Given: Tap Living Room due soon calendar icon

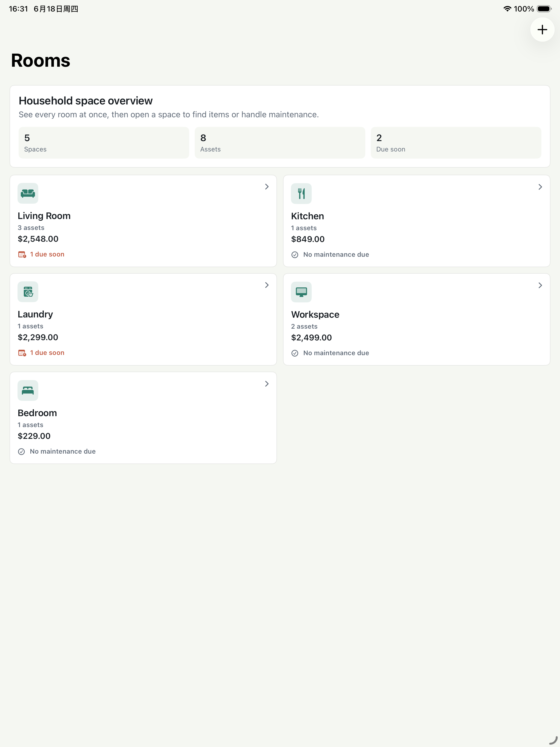Looking at the screenshot, I should pos(22,255).
